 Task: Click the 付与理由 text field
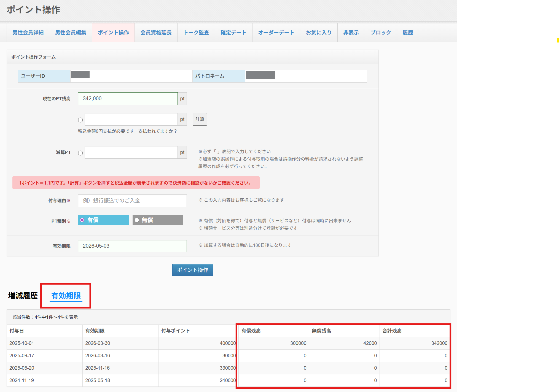point(132,201)
